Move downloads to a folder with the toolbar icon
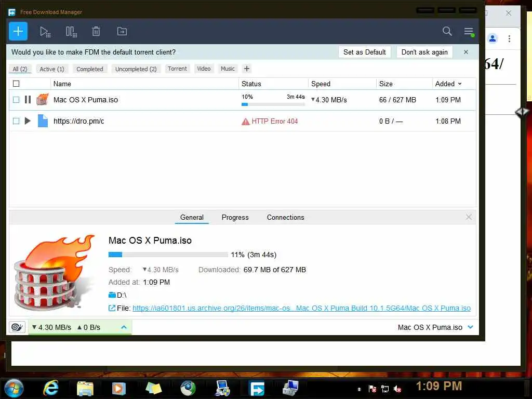 click(122, 31)
